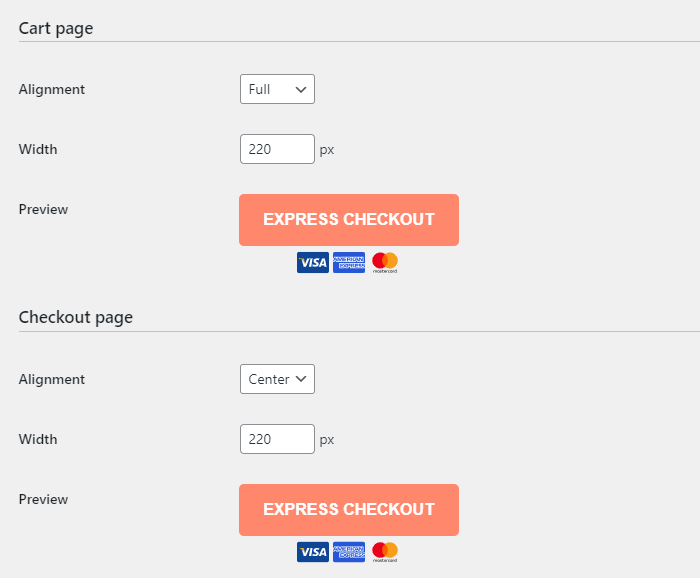Click the Checkout page Width label
Viewport: 700px width, 578px height.
click(38, 439)
